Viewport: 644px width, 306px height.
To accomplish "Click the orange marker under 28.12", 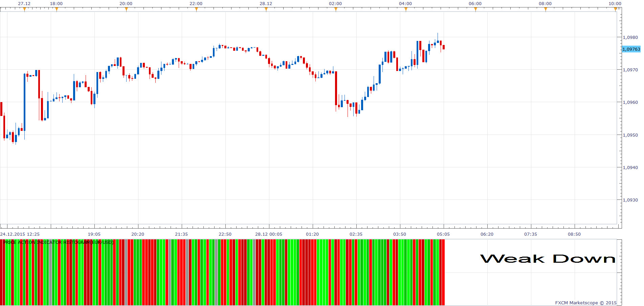I will point(266,9).
